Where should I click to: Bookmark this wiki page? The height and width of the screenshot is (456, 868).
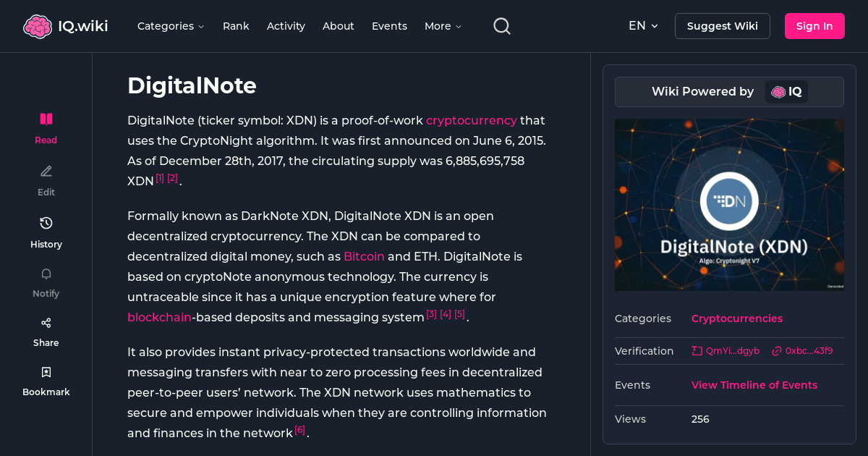(x=46, y=371)
